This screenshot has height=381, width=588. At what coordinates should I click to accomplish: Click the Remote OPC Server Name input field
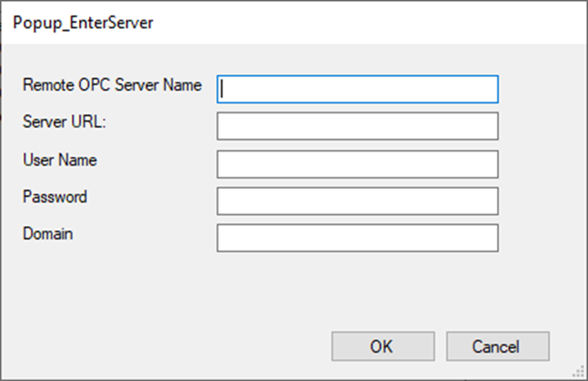coord(358,89)
